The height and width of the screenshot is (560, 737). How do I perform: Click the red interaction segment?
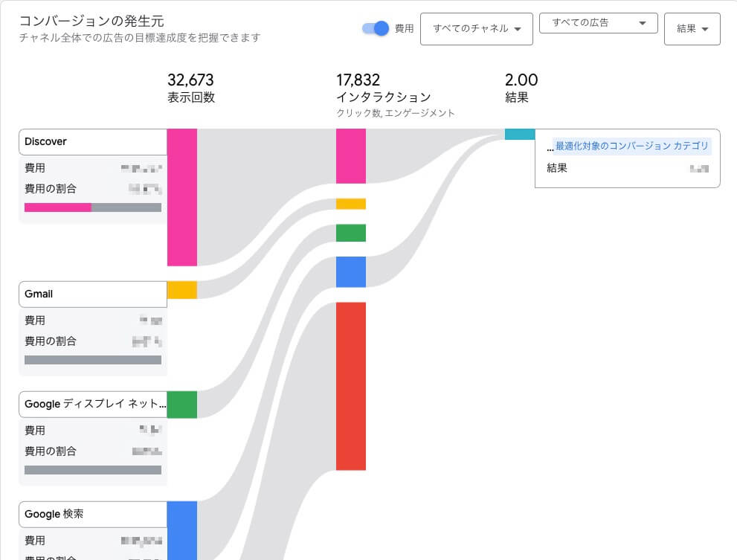[x=351, y=387]
